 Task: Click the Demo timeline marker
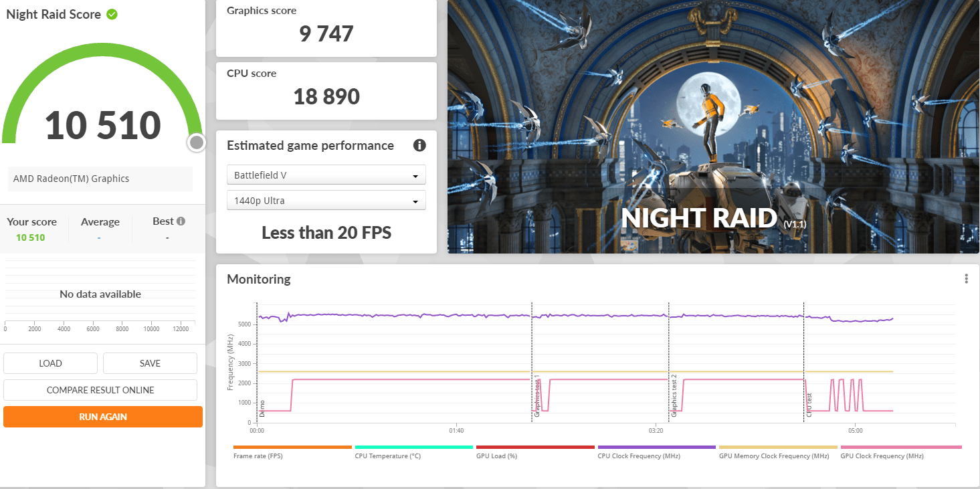(262, 409)
